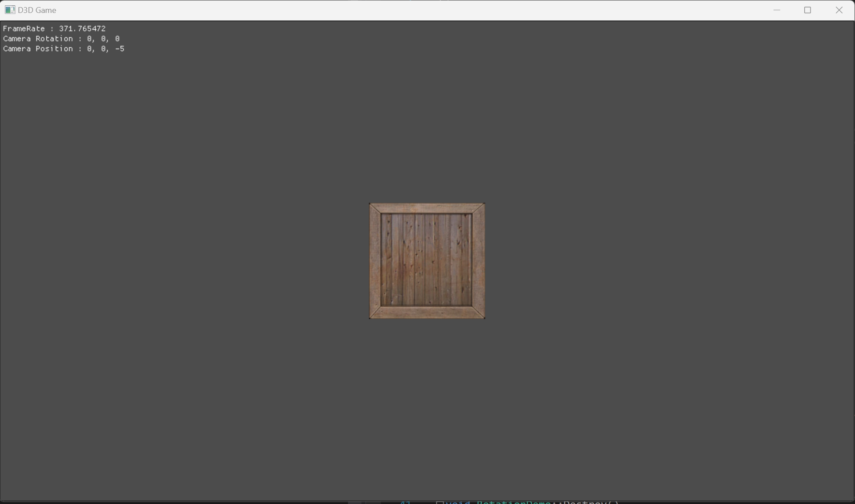Screen dimensions: 855x504
Task: Close the D3D Game window
Action: pos(839,10)
